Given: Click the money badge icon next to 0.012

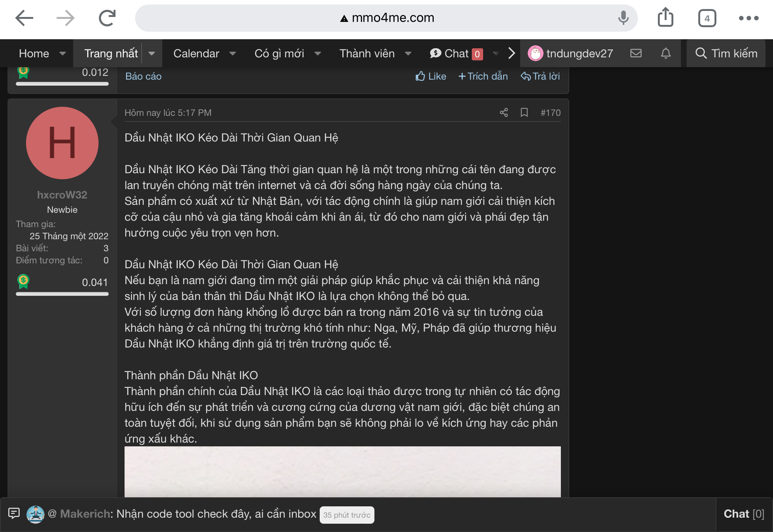Looking at the screenshot, I should tap(23, 72).
